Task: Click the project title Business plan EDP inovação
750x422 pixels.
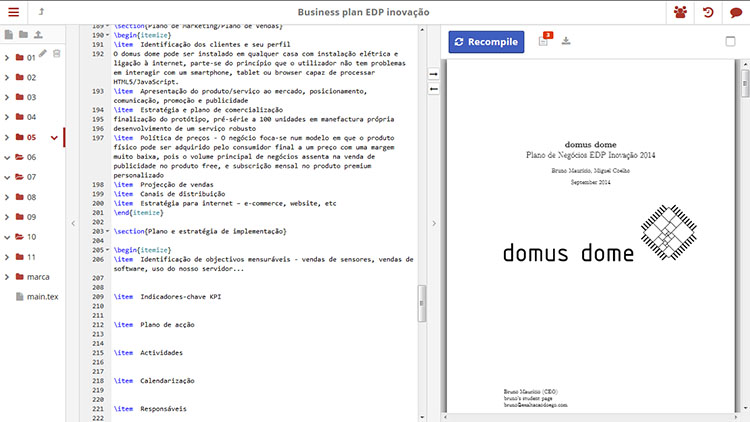Action: pyautogui.click(x=363, y=12)
